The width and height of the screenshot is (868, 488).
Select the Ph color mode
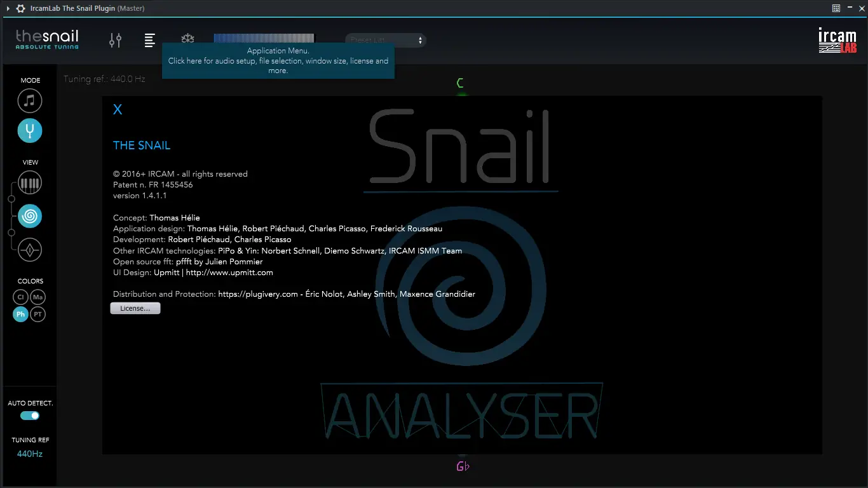pos(21,314)
